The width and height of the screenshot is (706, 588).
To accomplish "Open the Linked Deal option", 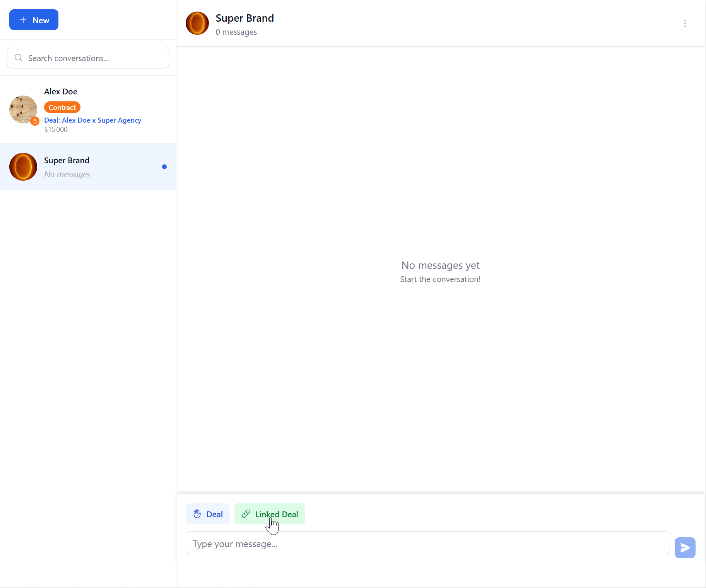I will (270, 514).
